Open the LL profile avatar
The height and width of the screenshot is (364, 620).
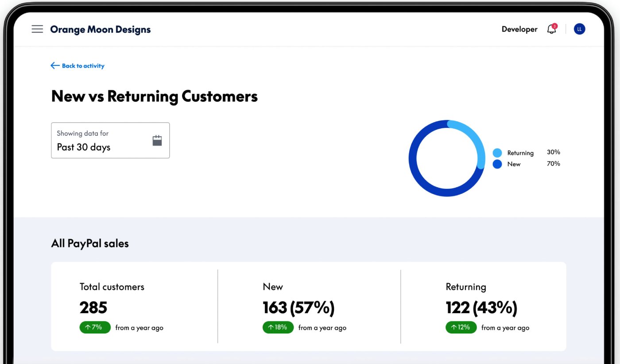click(579, 29)
